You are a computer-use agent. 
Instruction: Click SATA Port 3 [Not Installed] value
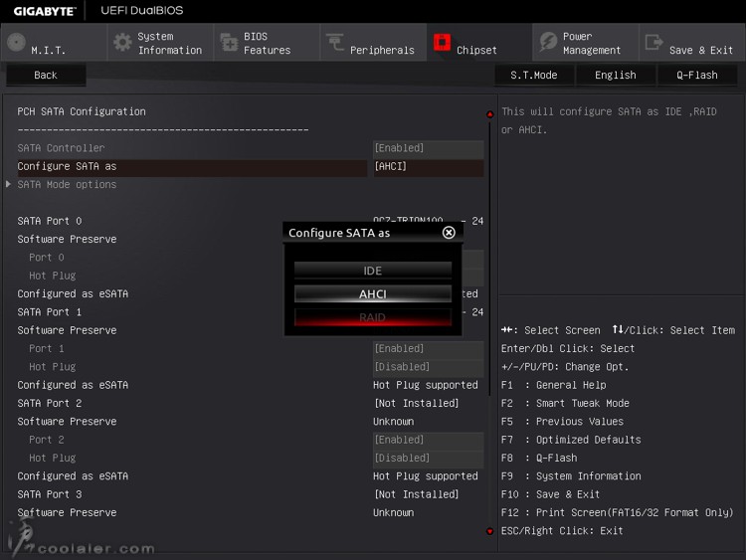tap(417, 494)
